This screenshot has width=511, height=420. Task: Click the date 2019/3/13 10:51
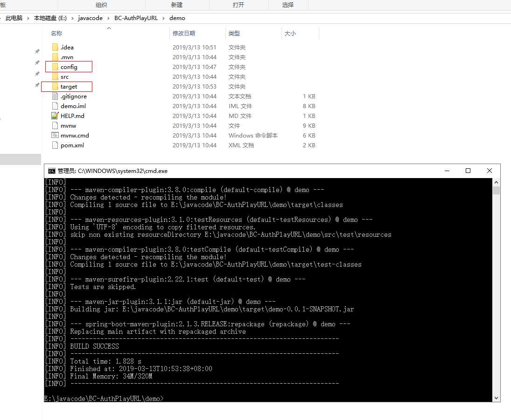(195, 47)
